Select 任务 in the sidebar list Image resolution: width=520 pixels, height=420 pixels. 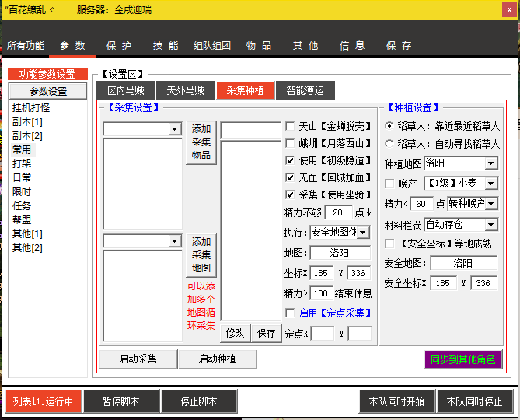point(22,206)
